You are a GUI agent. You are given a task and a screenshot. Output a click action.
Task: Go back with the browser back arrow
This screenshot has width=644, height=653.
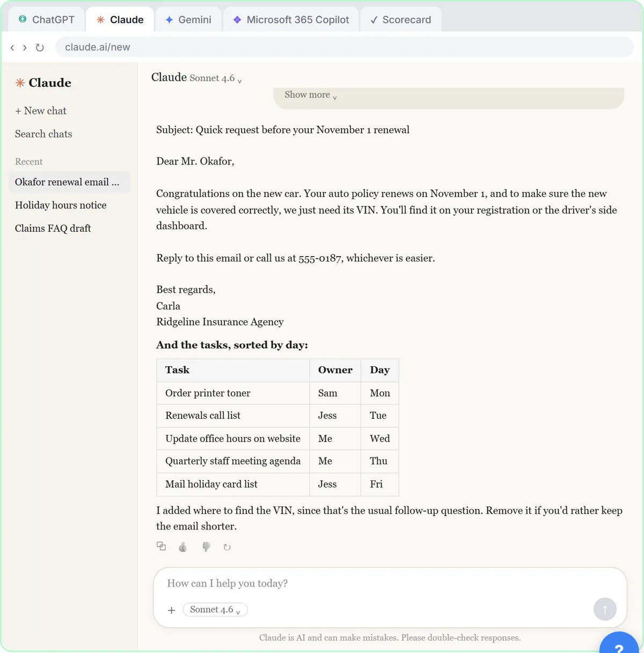[x=12, y=47]
